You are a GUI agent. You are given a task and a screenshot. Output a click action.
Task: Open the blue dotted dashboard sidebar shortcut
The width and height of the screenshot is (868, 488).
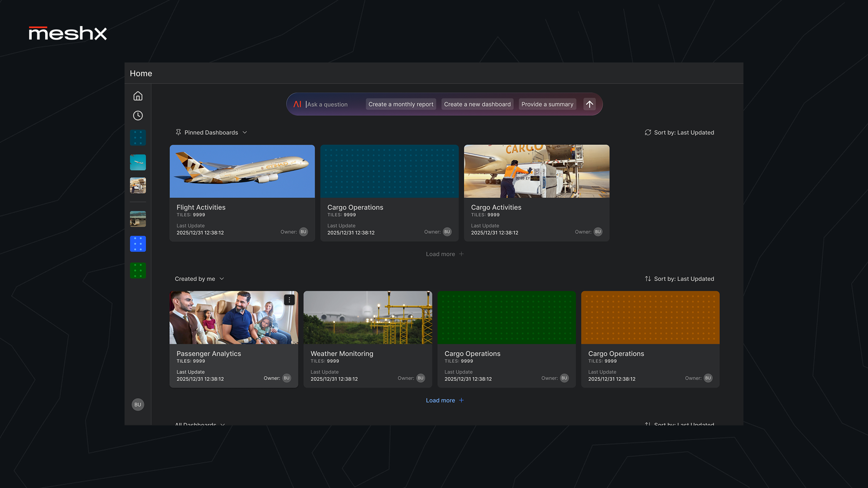tap(138, 244)
